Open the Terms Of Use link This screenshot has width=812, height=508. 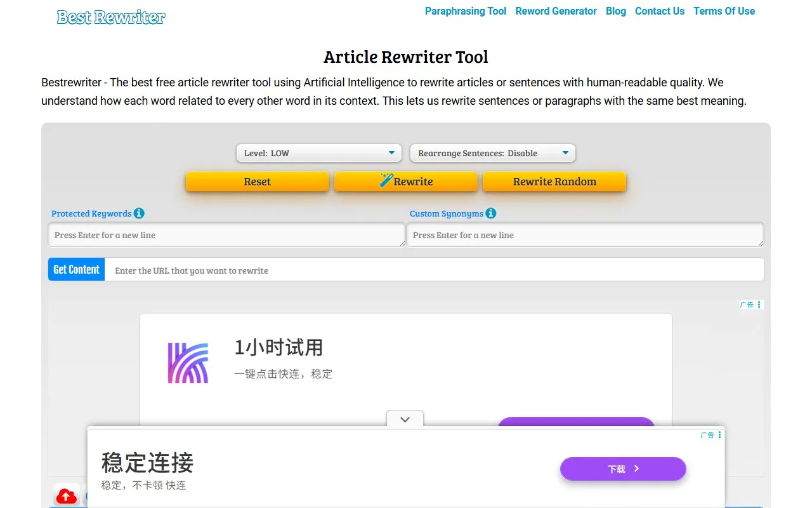pos(724,11)
